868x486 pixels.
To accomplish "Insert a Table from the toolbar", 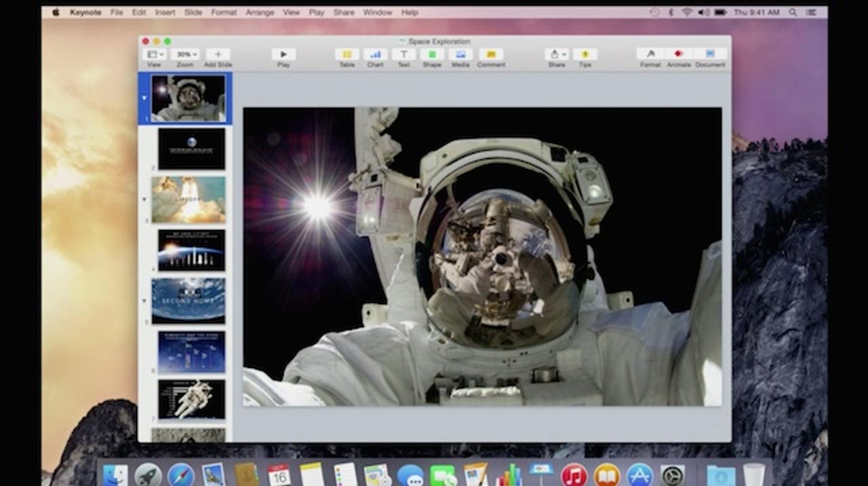I will [x=347, y=55].
